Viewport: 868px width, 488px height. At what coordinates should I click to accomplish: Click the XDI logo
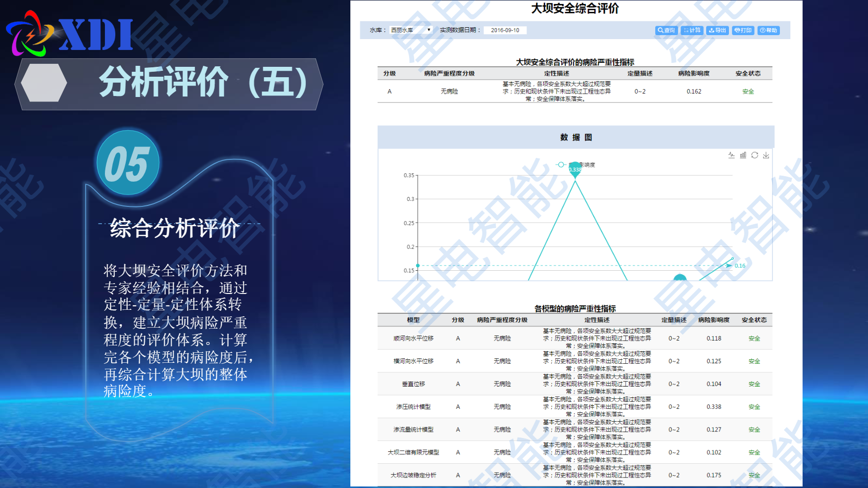[69, 34]
